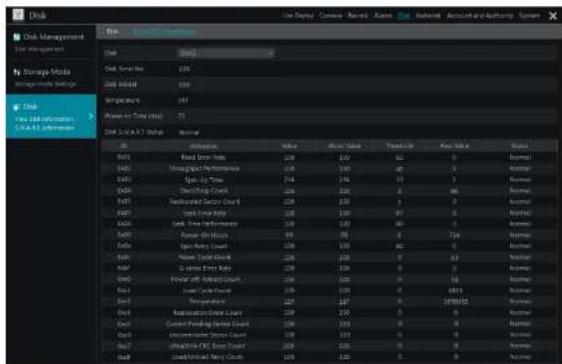Click the Disk S.M.A.R.T. Status Normal value
This screenshot has height=364, width=562.
tap(189, 132)
